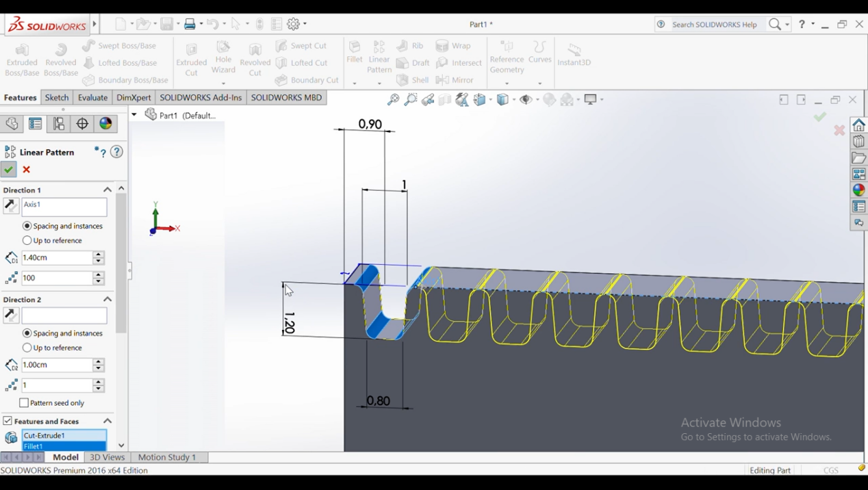Switch to SOLIDWORKS MBD tab

286,98
